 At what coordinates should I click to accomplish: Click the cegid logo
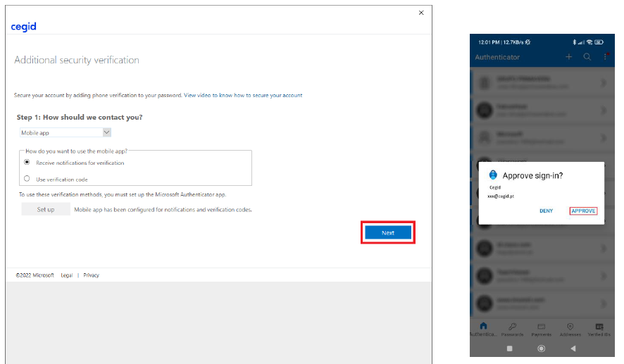pyautogui.click(x=23, y=27)
